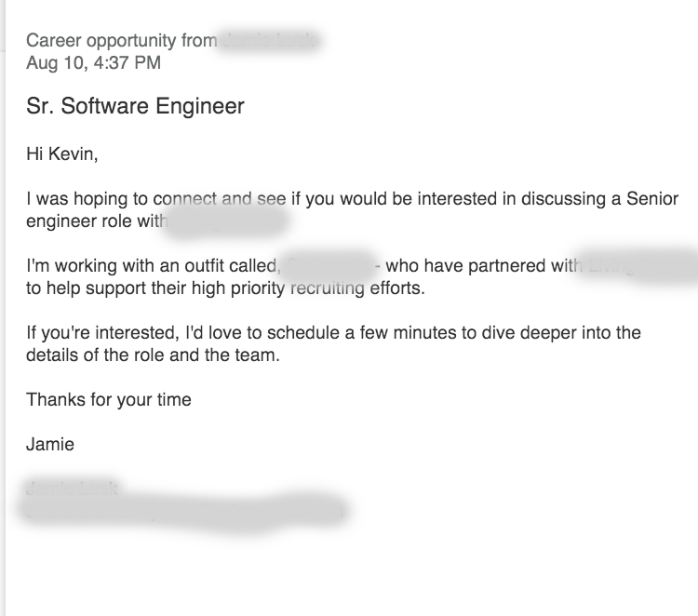Click the blurred outfit name after "called,"

(x=329, y=266)
